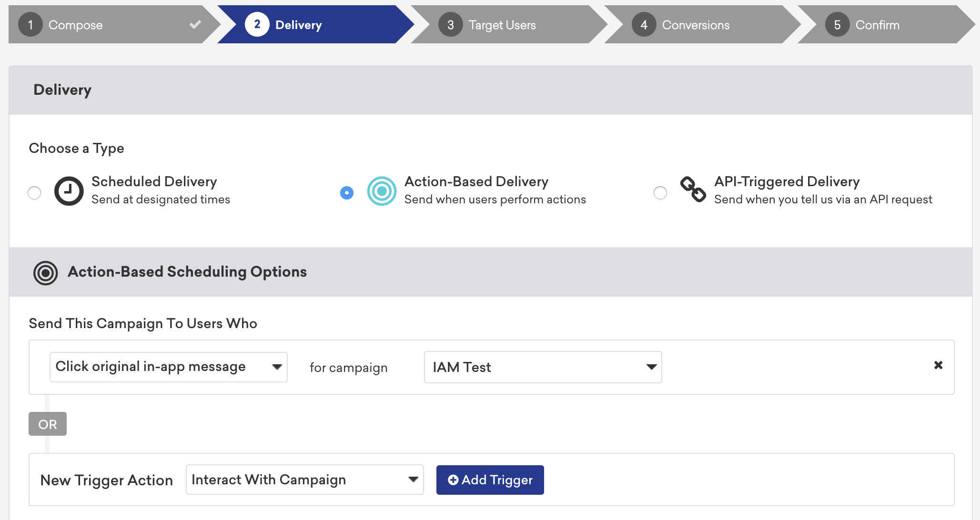Expand the Interact With Campaign trigger dropdown

pos(304,480)
